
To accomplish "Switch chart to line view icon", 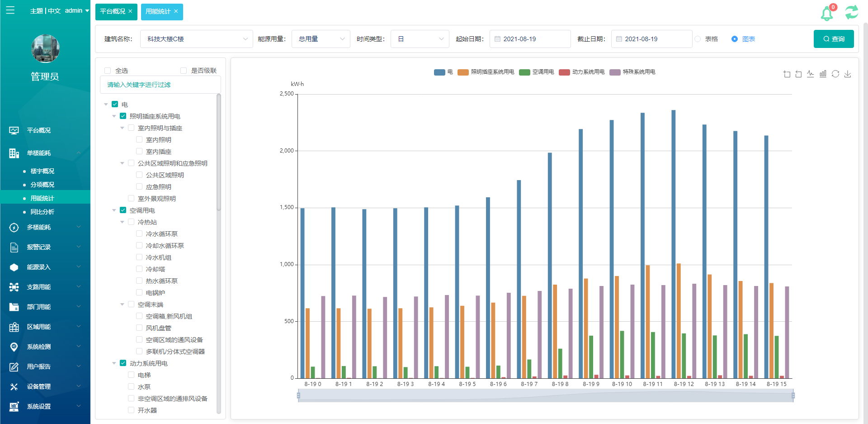I will 810,74.
